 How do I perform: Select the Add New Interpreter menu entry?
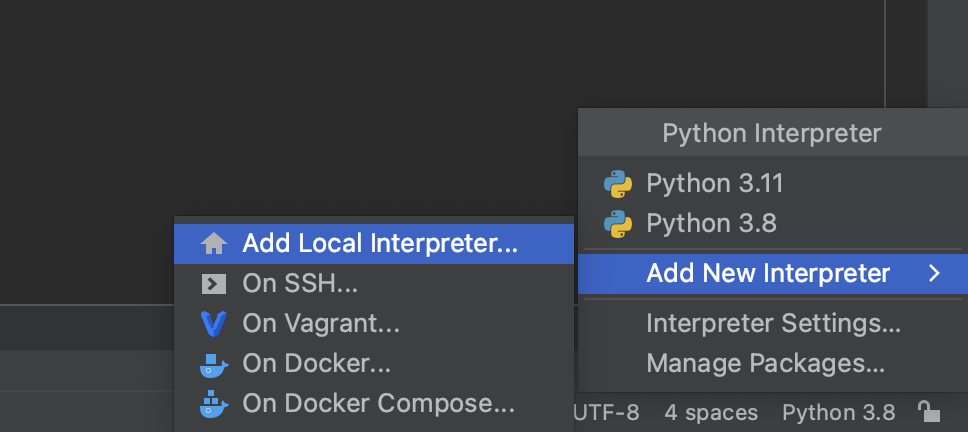767,273
